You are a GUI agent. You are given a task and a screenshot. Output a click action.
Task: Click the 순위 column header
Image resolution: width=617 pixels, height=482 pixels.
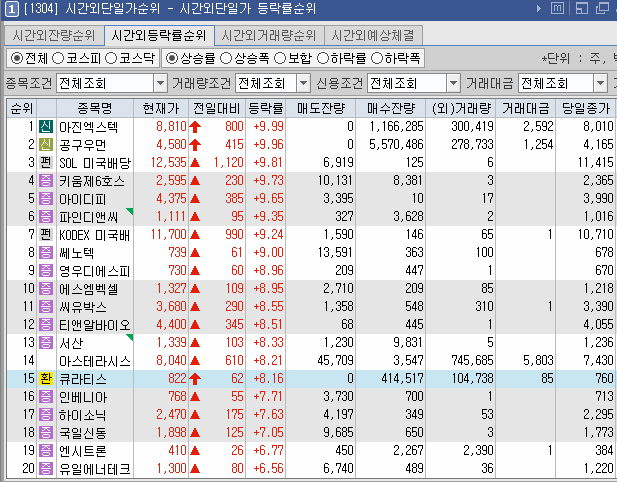click(22, 108)
